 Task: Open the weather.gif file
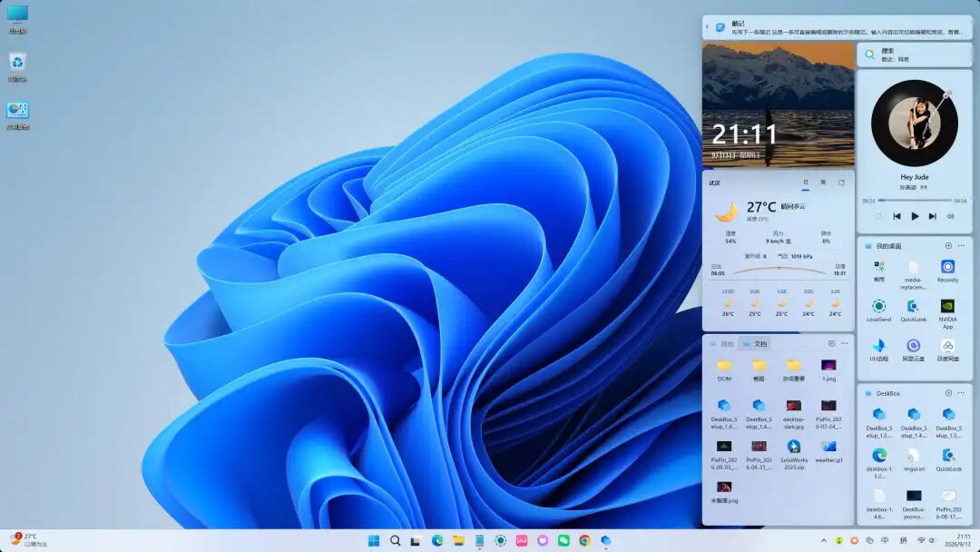[828, 447]
